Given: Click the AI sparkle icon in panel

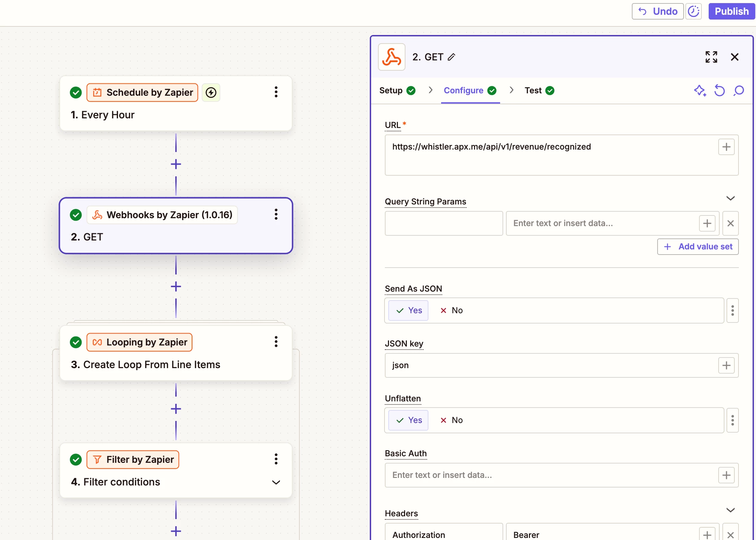Looking at the screenshot, I should [700, 91].
